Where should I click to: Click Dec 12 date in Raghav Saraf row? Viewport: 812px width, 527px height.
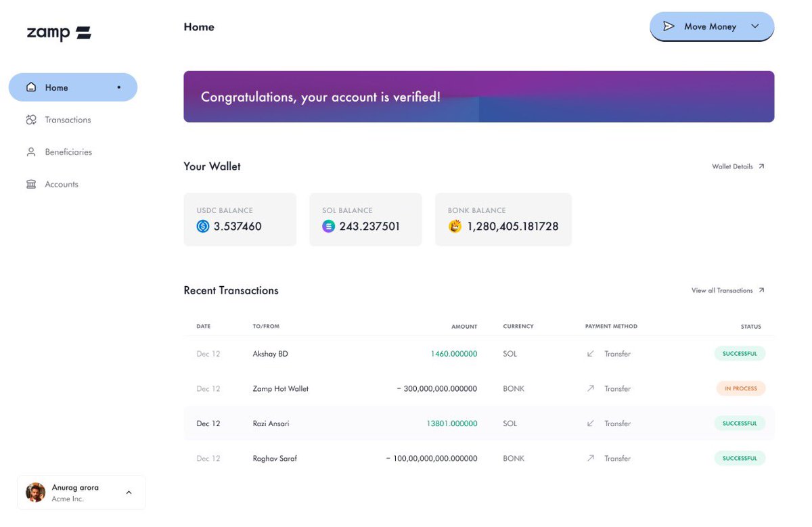click(208, 458)
